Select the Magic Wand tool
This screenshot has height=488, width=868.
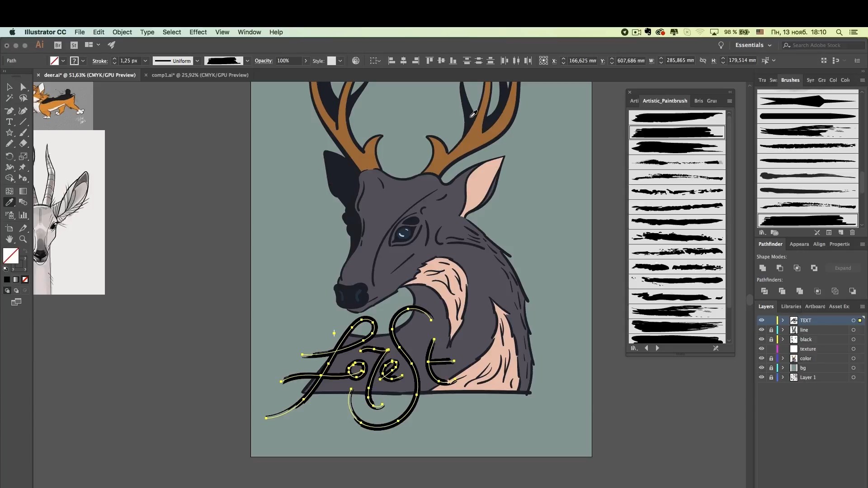tap(9, 98)
